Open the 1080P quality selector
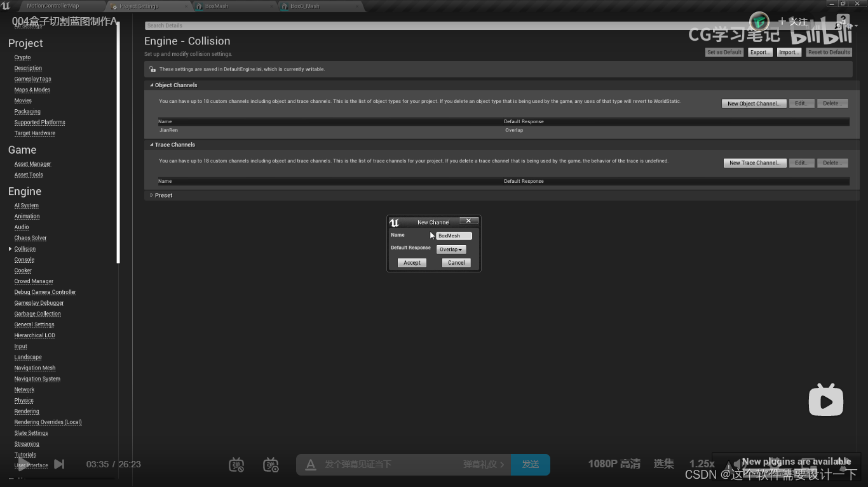 coord(614,464)
